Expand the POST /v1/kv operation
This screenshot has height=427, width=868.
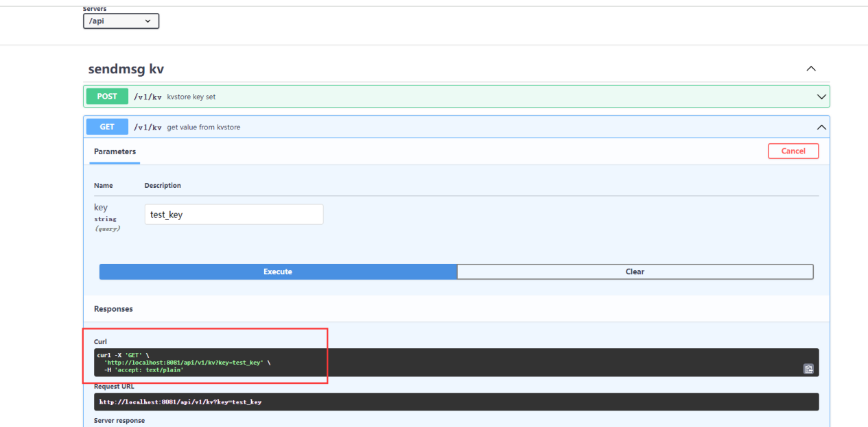[821, 97]
